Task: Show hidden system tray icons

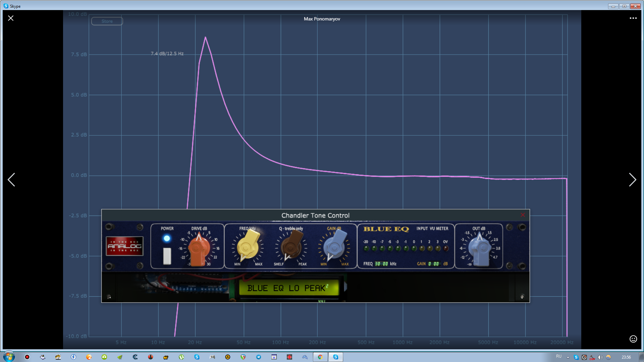Action: coord(568,357)
